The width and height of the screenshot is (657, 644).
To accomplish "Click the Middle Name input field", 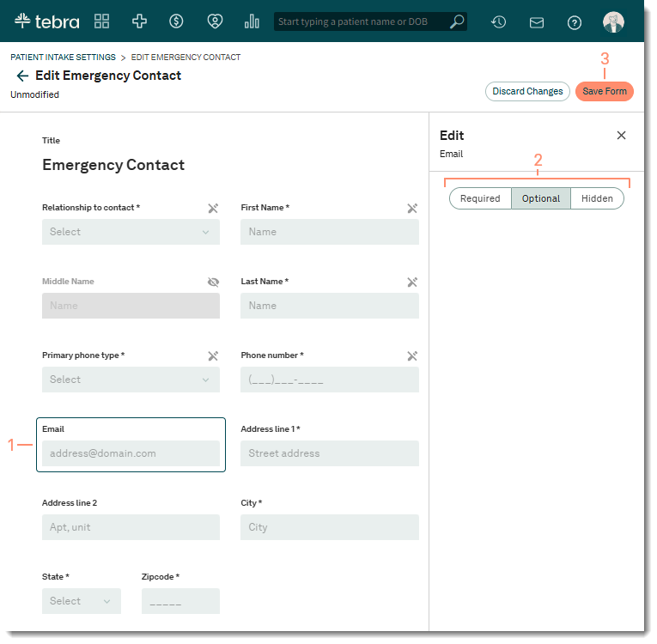I will click(x=131, y=306).
